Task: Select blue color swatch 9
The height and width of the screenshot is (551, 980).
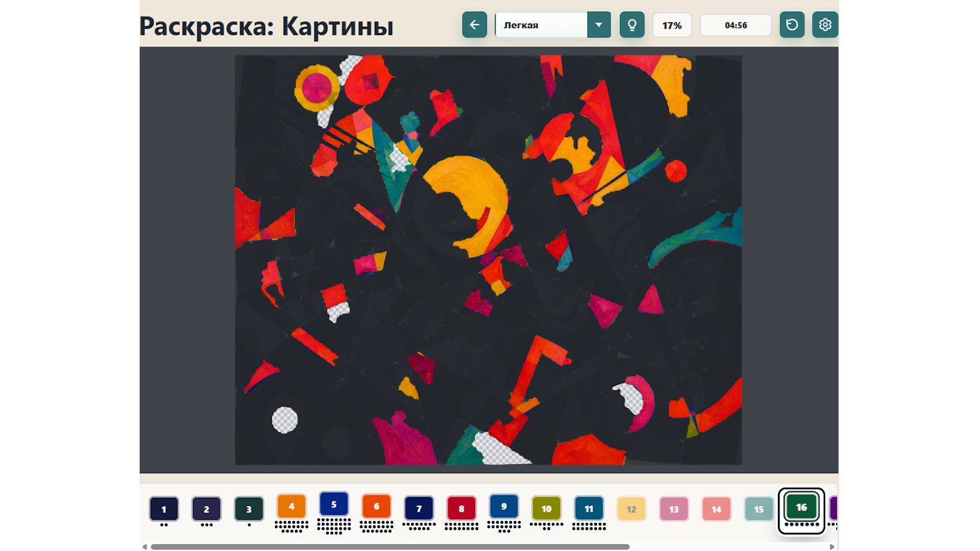Action: tap(503, 506)
